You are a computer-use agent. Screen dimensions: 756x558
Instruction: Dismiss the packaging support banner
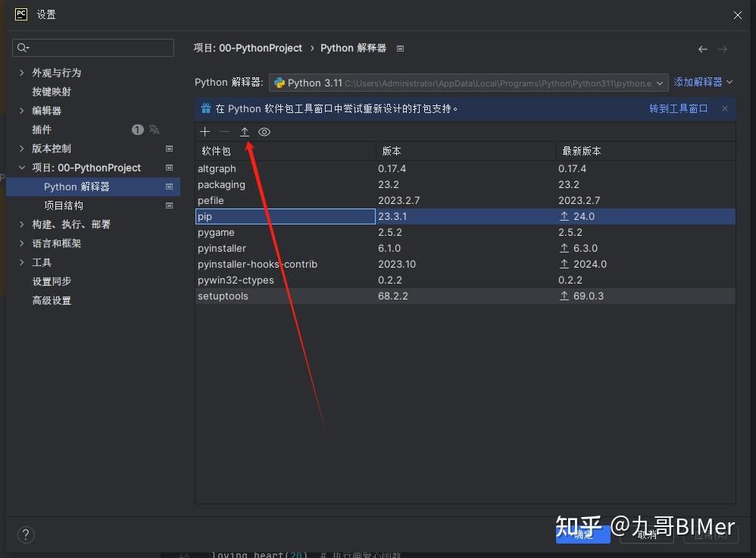[725, 108]
